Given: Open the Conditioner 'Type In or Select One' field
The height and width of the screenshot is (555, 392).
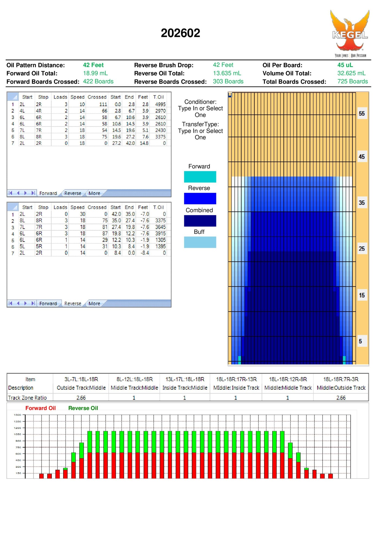Looking at the screenshot, I should pos(200,111).
